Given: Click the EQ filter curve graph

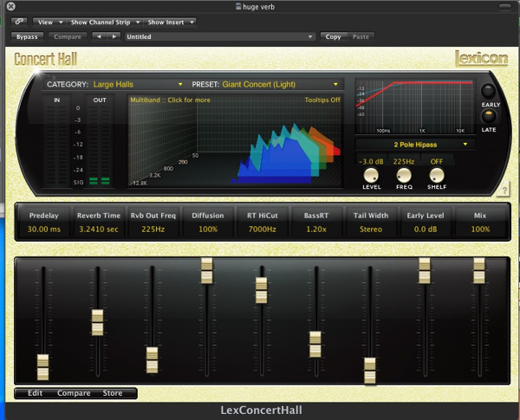Looking at the screenshot, I should [415, 107].
